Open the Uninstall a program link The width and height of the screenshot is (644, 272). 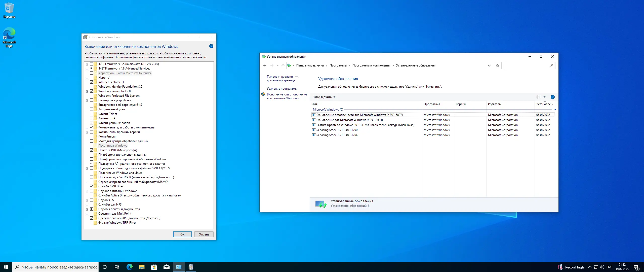[282, 89]
